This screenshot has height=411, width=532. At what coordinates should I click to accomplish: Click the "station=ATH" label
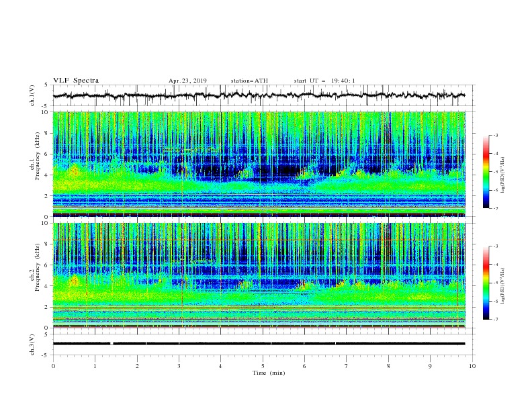pyautogui.click(x=249, y=81)
